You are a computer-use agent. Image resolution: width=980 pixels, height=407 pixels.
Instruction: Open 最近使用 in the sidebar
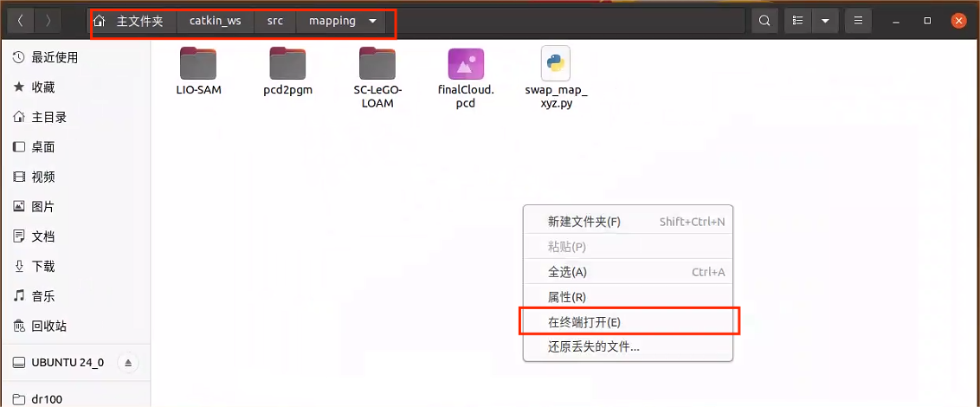75,57
